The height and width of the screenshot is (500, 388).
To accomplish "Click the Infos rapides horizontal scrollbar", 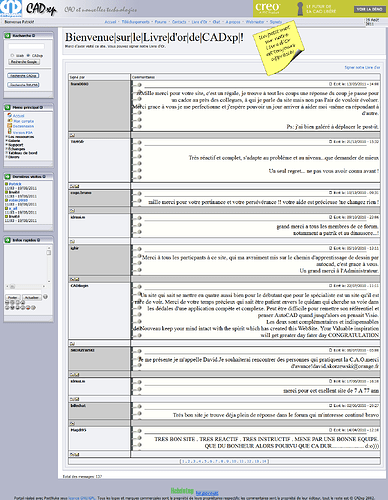I will tap(25, 286).
